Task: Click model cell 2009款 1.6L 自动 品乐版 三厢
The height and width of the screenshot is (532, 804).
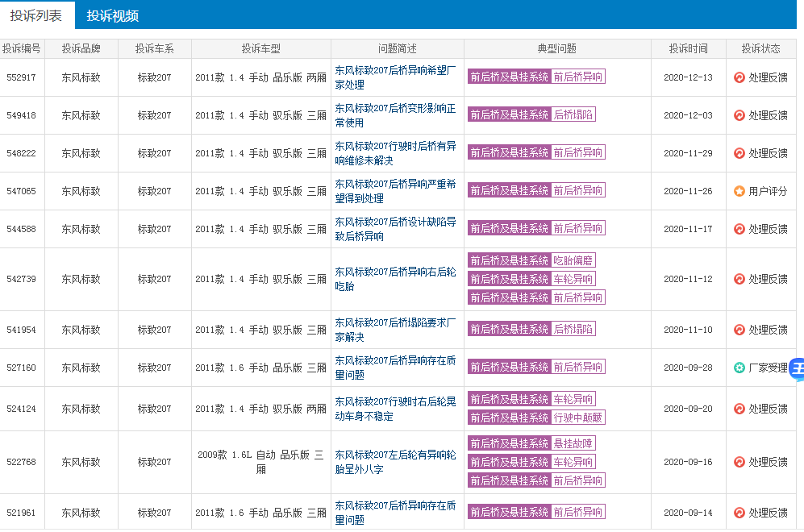Action: 261,462
